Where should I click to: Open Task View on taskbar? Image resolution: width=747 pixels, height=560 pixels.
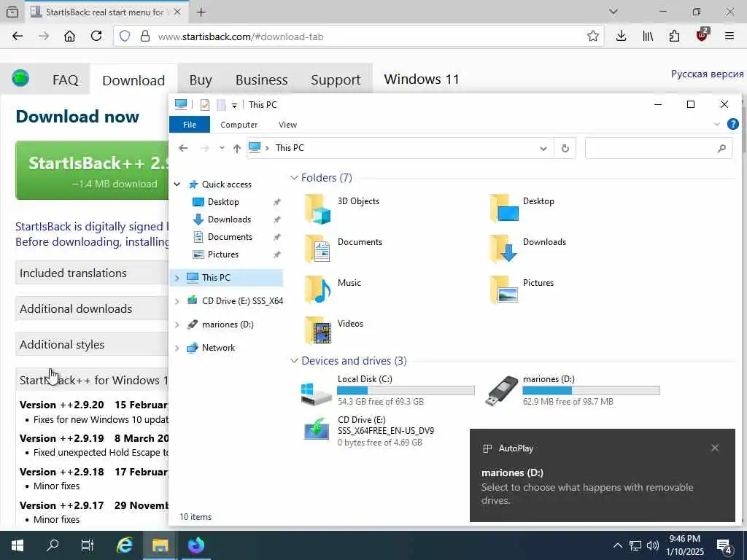click(88, 545)
